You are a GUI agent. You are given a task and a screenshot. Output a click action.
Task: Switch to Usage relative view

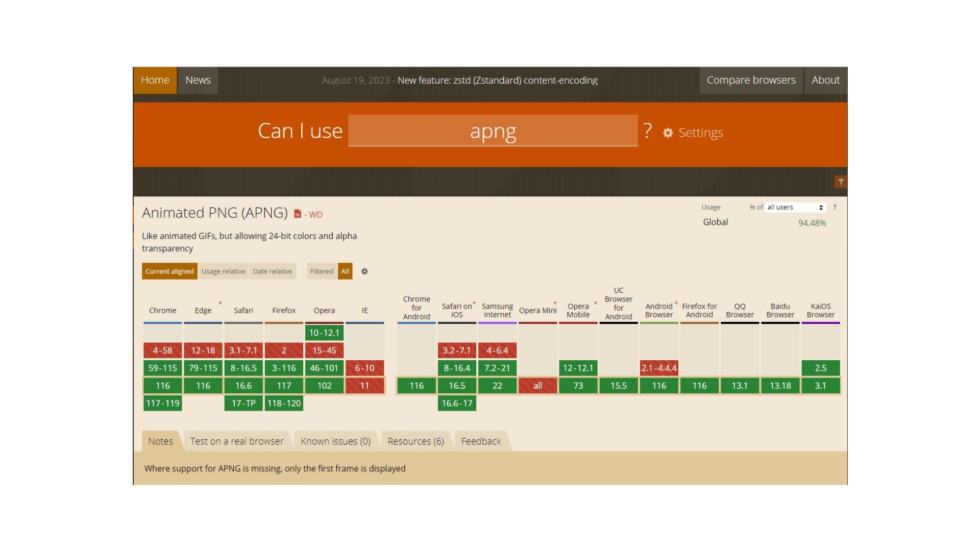tap(223, 271)
